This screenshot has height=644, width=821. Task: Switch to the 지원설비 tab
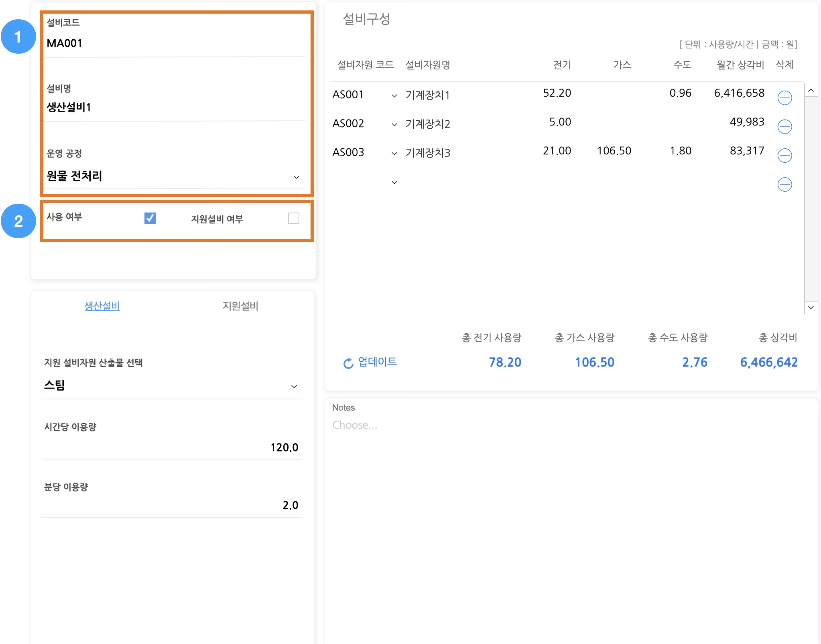tap(240, 306)
